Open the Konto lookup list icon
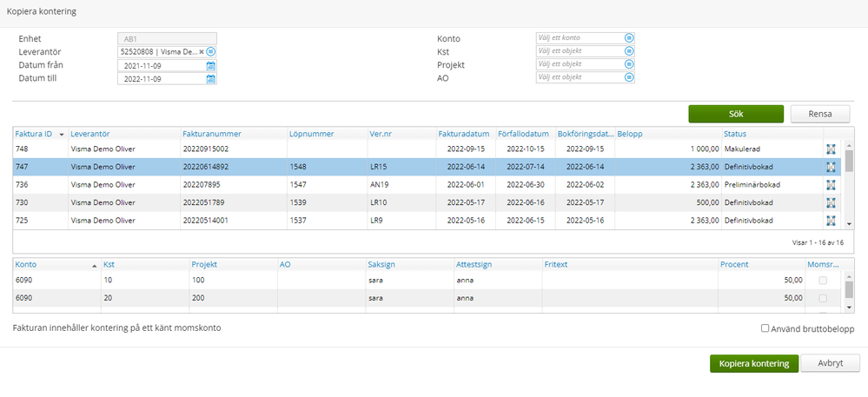The width and height of the screenshot is (868, 397). tap(629, 37)
